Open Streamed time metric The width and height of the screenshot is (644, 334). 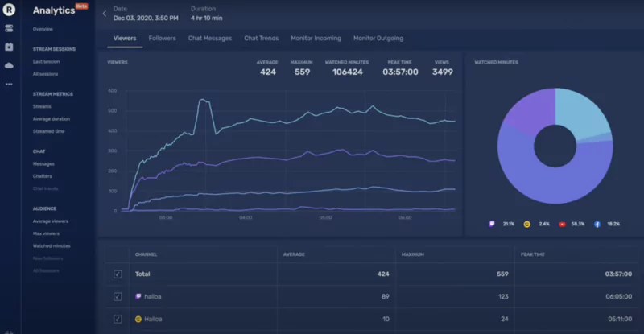48,131
